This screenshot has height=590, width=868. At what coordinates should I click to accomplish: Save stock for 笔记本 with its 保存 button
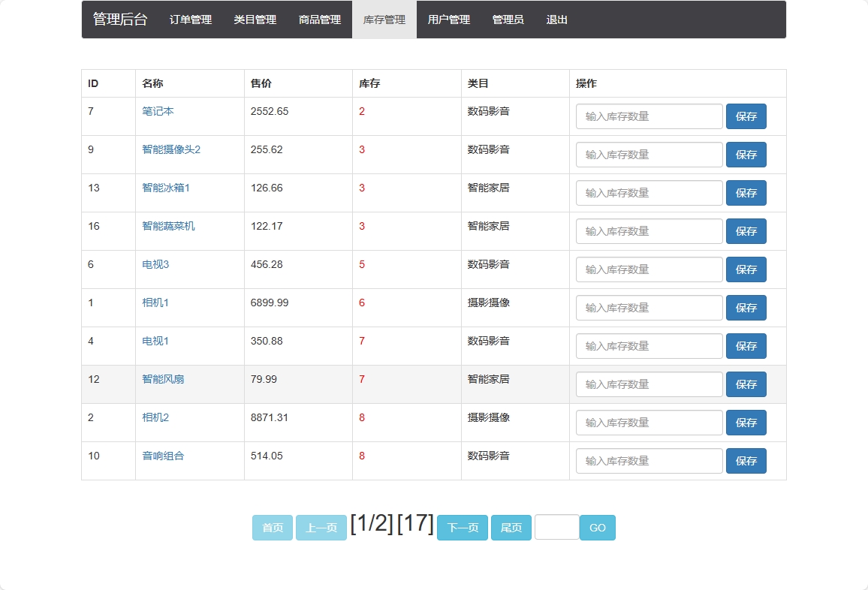[746, 116]
